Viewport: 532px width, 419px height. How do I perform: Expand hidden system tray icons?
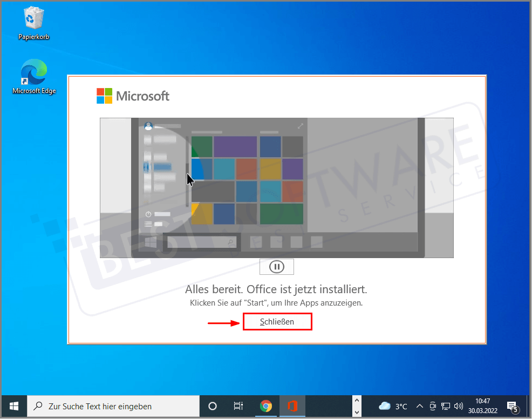coord(420,406)
